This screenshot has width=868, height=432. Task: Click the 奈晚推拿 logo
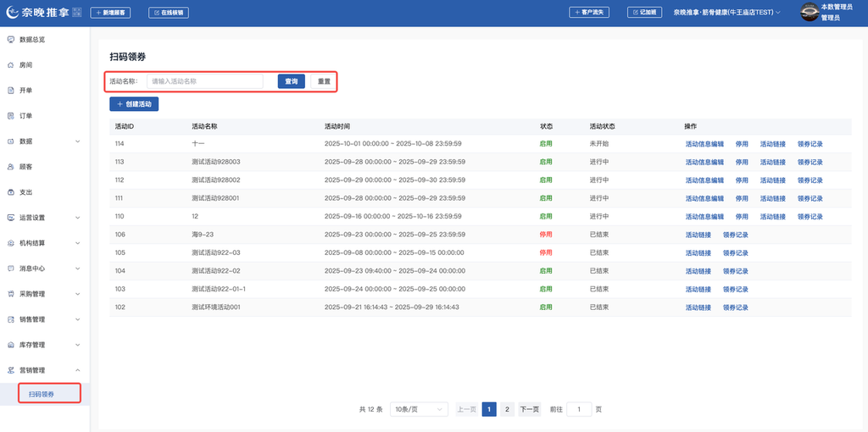[x=42, y=13]
